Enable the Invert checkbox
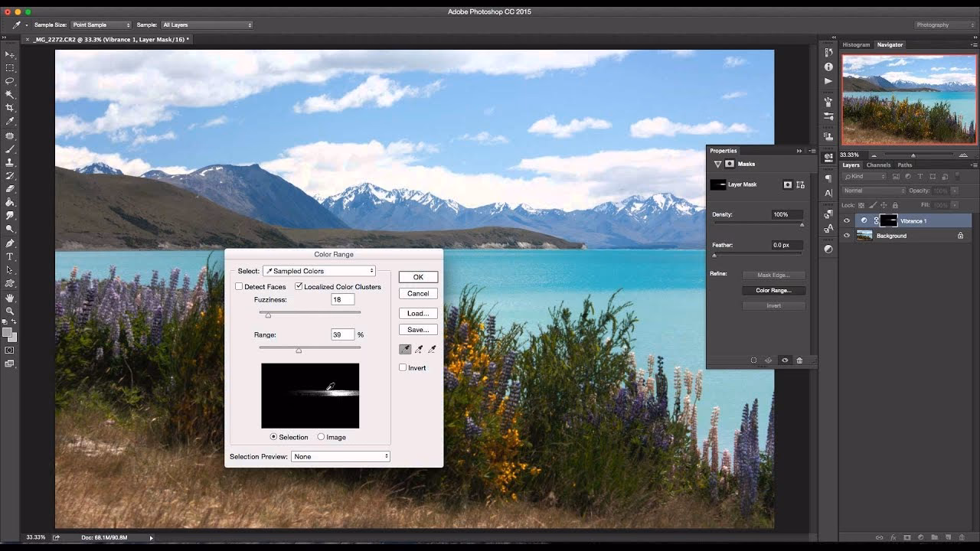980x551 pixels. click(x=403, y=367)
